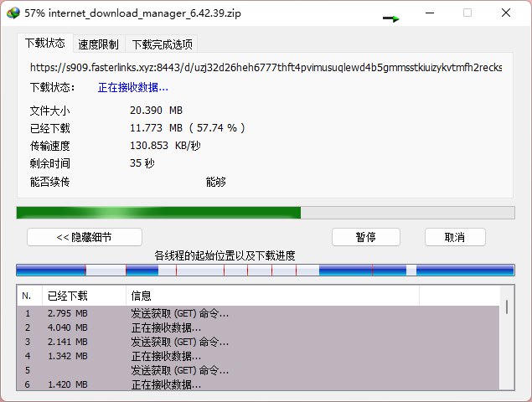The height and width of the screenshot is (402, 532).
Task: Click the remaining time 35 秒
Action: [142, 163]
